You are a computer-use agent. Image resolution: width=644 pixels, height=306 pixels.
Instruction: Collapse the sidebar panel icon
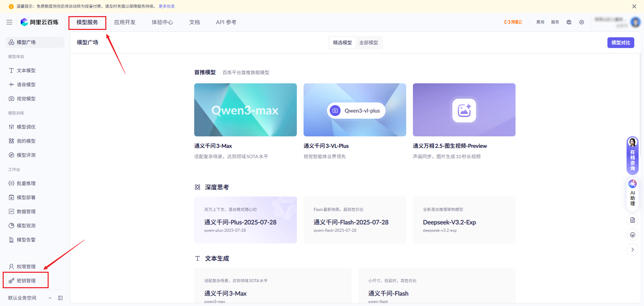[60, 298]
